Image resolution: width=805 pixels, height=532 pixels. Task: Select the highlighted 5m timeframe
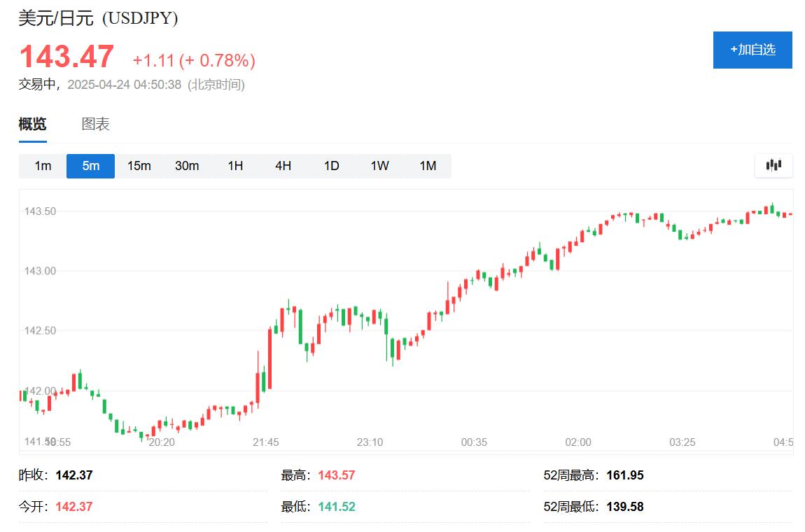(x=90, y=166)
